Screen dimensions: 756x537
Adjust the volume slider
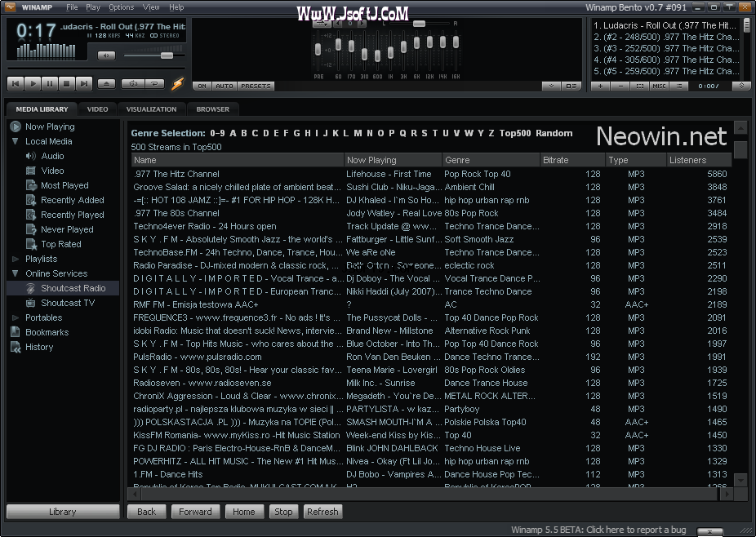pyautogui.click(x=167, y=55)
